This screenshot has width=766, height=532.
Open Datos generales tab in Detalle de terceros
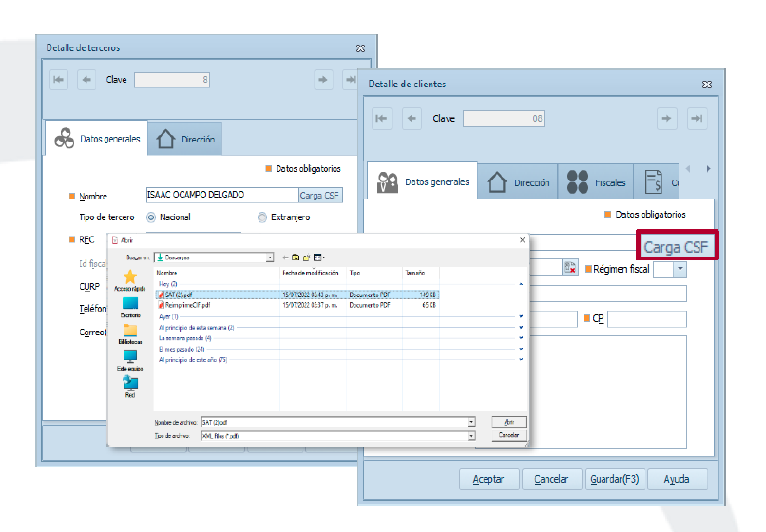point(97,139)
